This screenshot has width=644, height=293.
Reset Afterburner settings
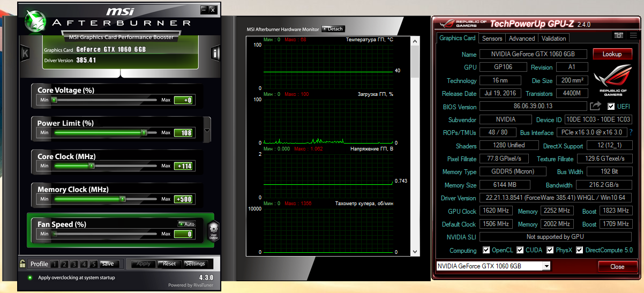click(169, 264)
